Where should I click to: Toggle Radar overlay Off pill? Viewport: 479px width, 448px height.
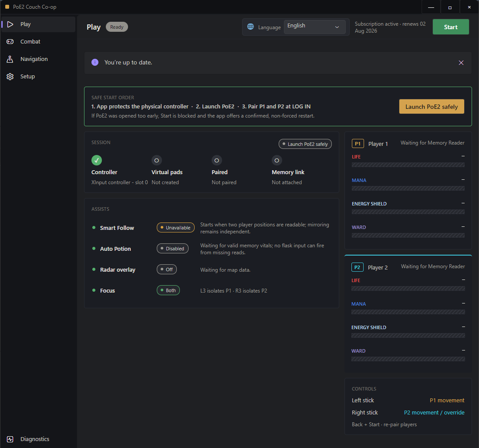(167, 269)
